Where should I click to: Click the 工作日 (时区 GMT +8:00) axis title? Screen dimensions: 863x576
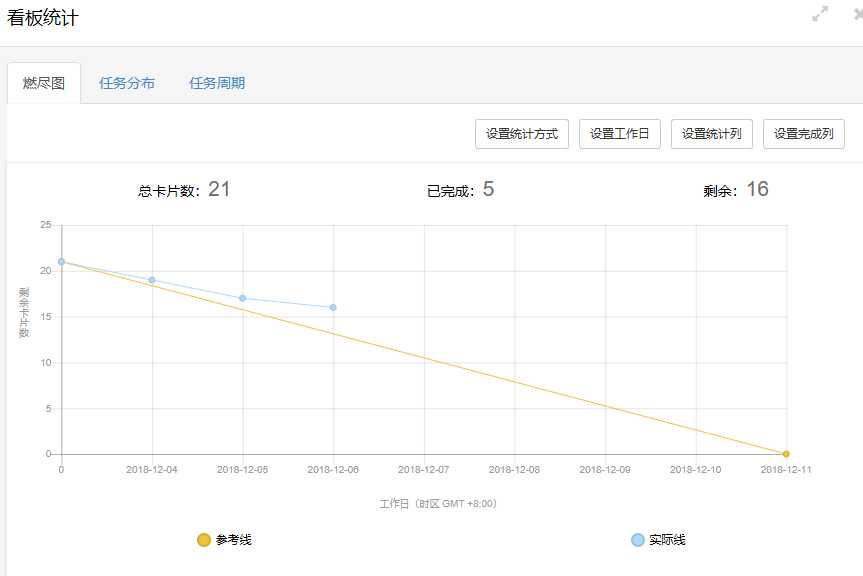click(438, 503)
